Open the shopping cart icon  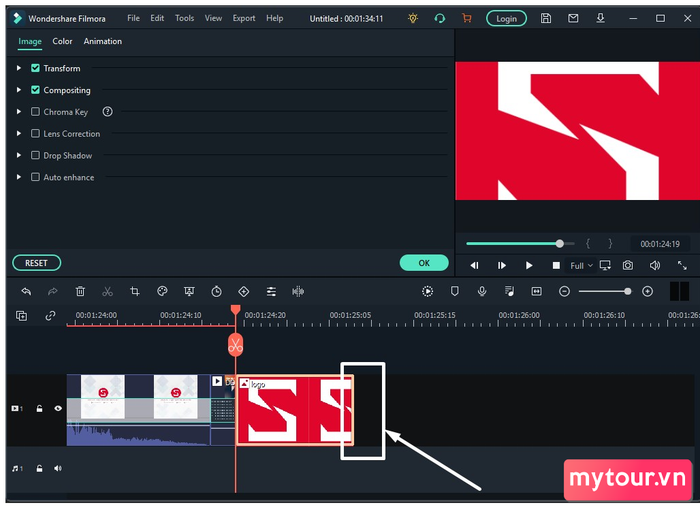(467, 18)
